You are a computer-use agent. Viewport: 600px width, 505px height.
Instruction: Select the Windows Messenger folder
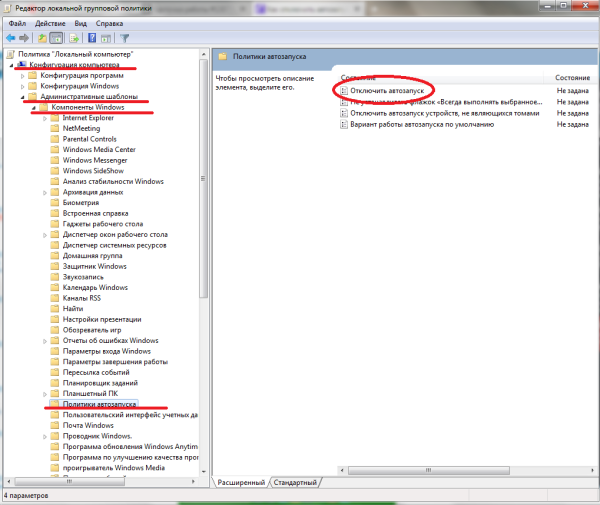pyautogui.click(x=95, y=160)
